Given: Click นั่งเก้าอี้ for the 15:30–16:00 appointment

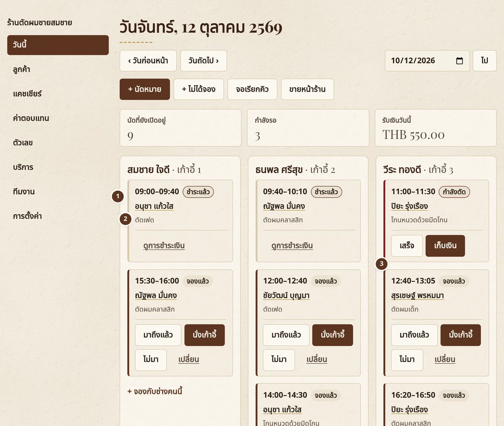Looking at the screenshot, I should point(205,335).
